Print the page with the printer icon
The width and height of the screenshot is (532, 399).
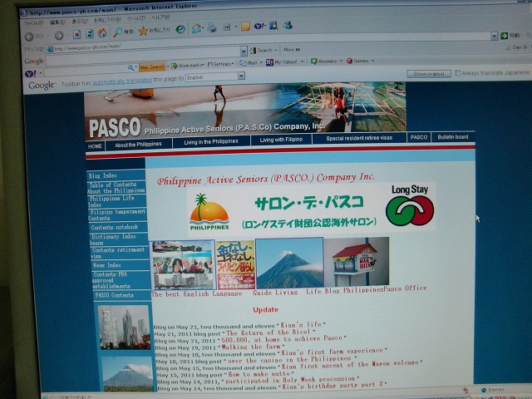click(212, 27)
